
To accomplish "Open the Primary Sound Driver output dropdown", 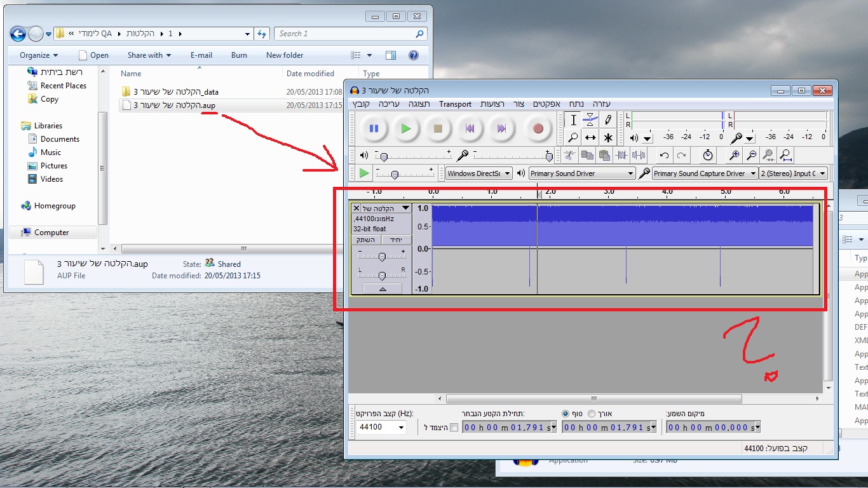I will [x=582, y=173].
